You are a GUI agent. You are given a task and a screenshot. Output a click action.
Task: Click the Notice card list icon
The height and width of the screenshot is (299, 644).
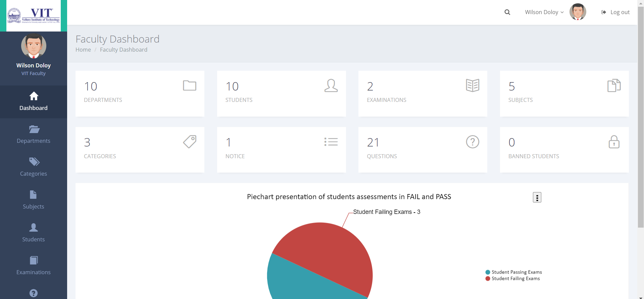tap(331, 142)
